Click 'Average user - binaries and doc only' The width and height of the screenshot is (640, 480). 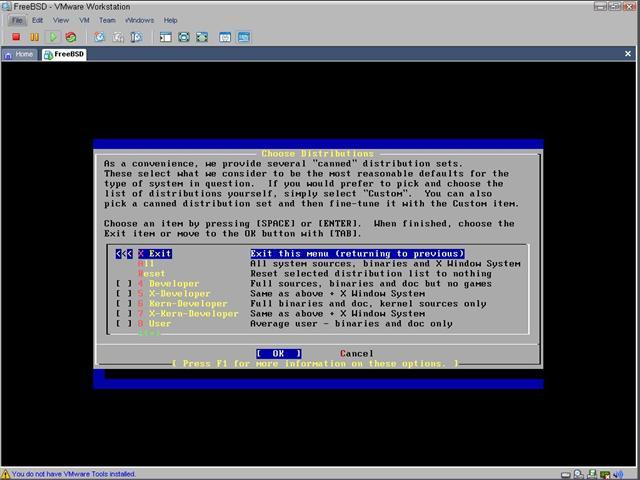click(351, 324)
